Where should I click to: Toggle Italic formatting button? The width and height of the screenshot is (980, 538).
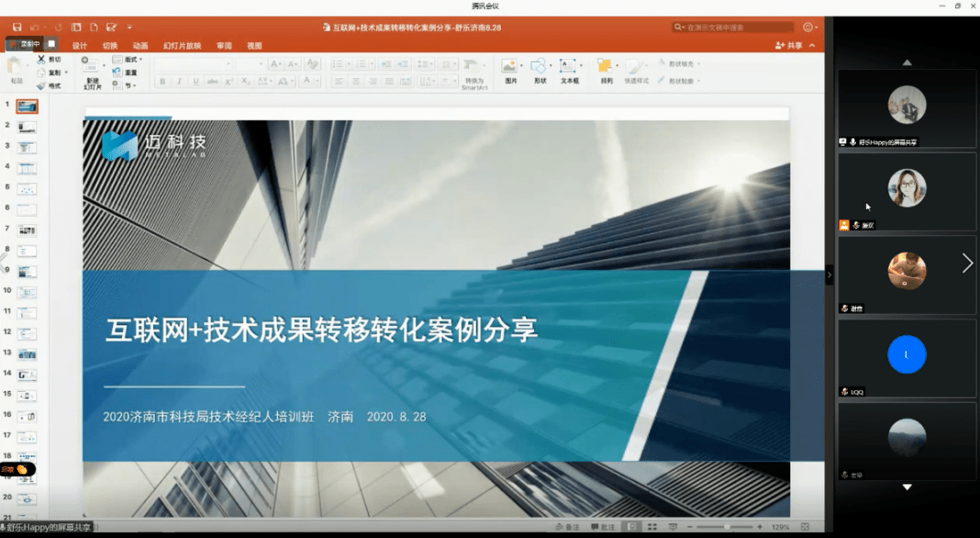[179, 82]
